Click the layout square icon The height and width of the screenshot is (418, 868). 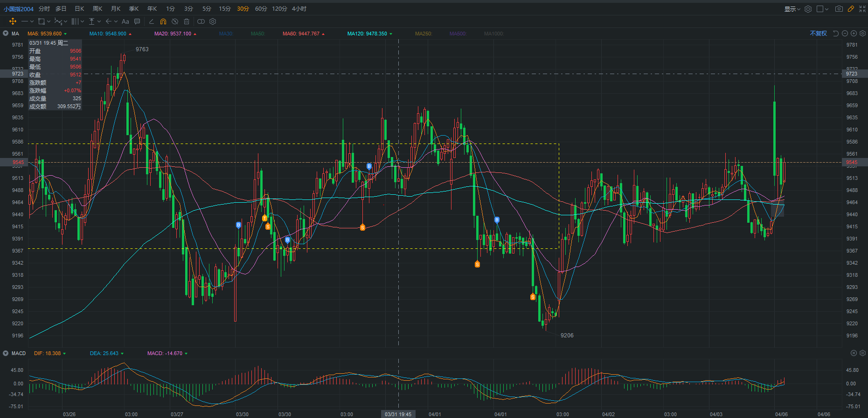[820, 9]
